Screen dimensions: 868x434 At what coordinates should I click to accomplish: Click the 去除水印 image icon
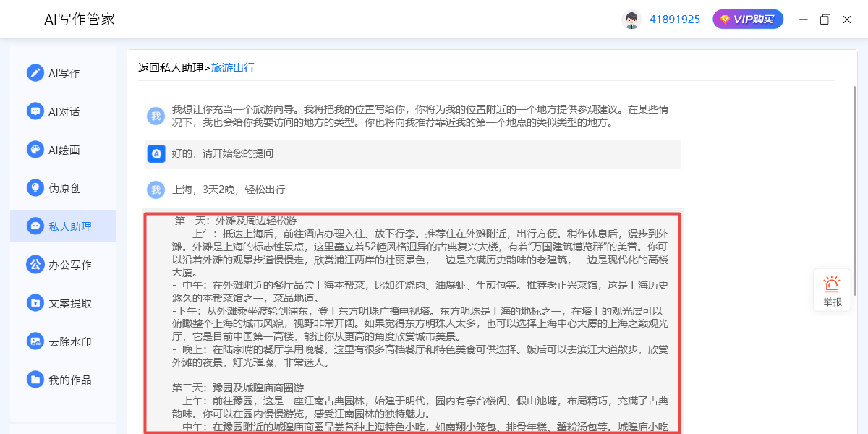point(35,341)
